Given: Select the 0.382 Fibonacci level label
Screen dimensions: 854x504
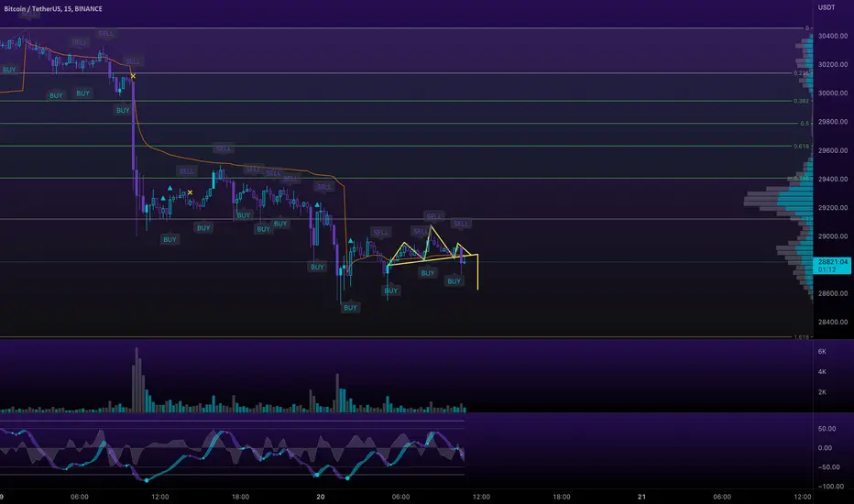Looking at the screenshot, I should point(801,101).
